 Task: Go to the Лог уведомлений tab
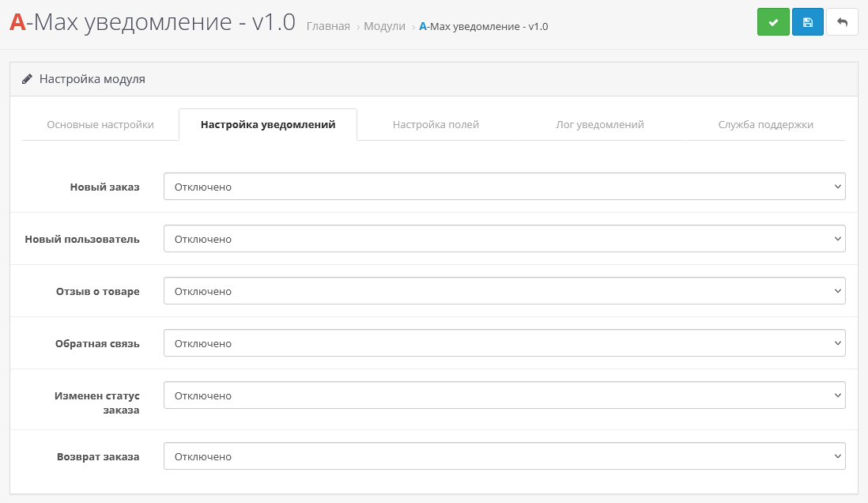tap(600, 124)
